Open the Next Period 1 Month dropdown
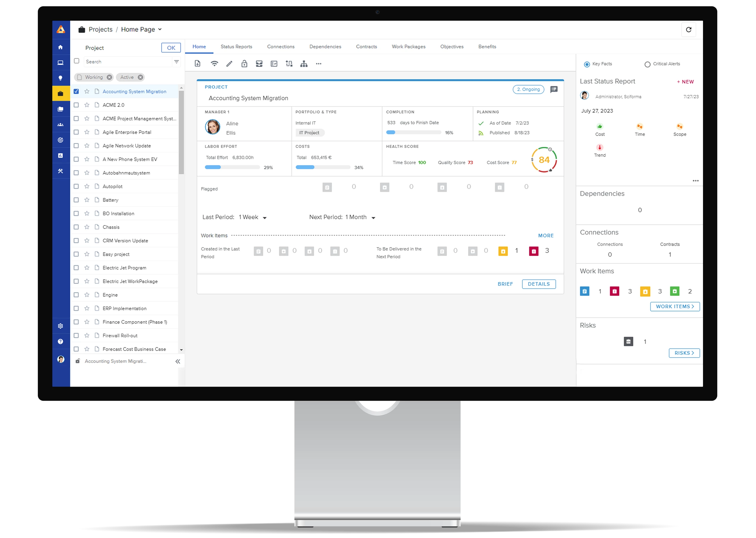This screenshot has height=538, width=756. pos(373,218)
